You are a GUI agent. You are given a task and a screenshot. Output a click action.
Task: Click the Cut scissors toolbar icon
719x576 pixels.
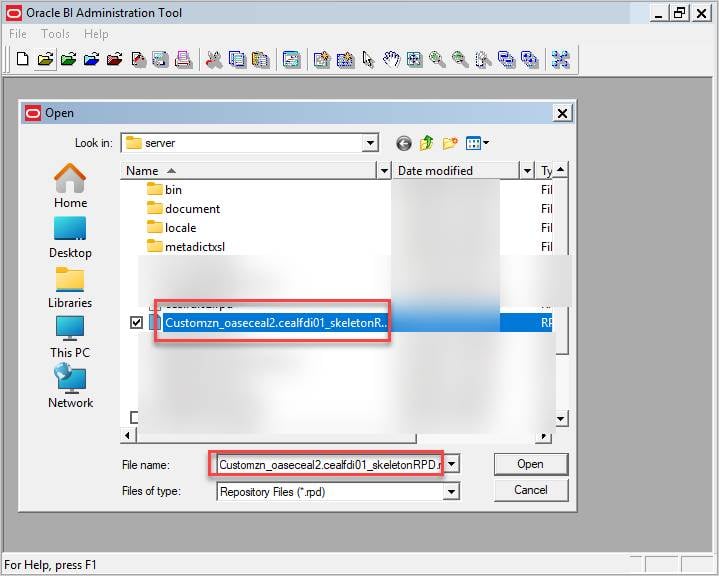pyautogui.click(x=214, y=59)
